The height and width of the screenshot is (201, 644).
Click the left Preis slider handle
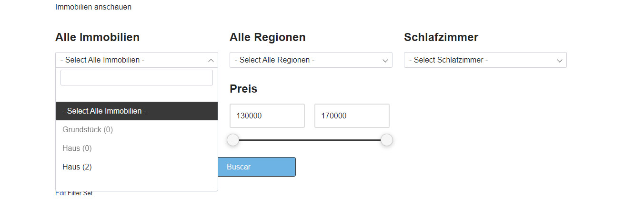(233, 140)
